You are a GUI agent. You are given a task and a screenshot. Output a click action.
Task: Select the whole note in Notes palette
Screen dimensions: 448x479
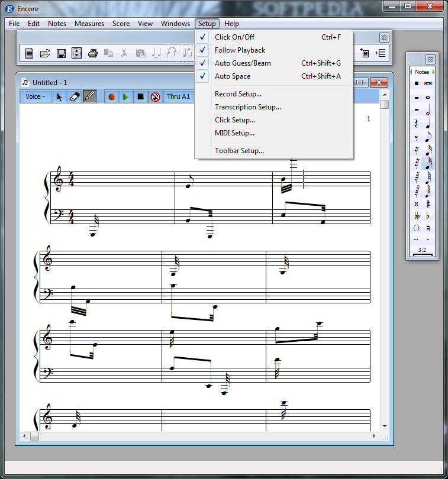coord(428,98)
